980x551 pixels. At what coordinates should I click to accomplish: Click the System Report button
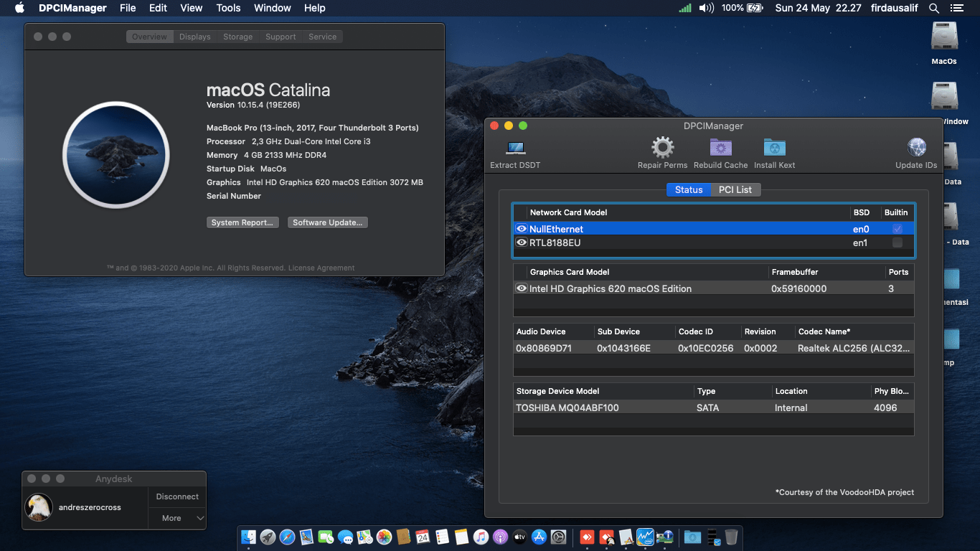(242, 222)
